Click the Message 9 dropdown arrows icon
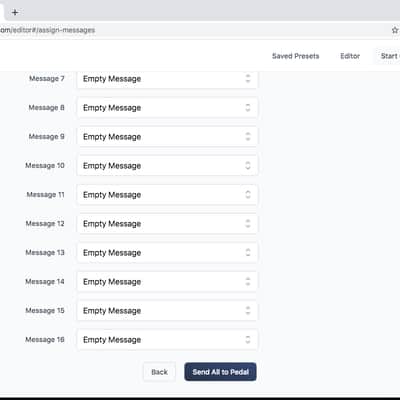The width and height of the screenshot is (400, 400). click(248, 136)
